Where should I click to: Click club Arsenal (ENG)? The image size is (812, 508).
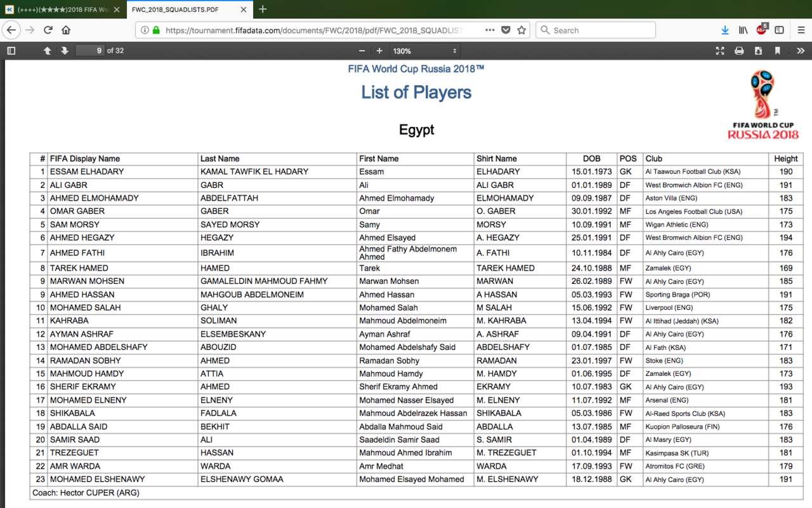pyautogui.click(x=667, y=400)
